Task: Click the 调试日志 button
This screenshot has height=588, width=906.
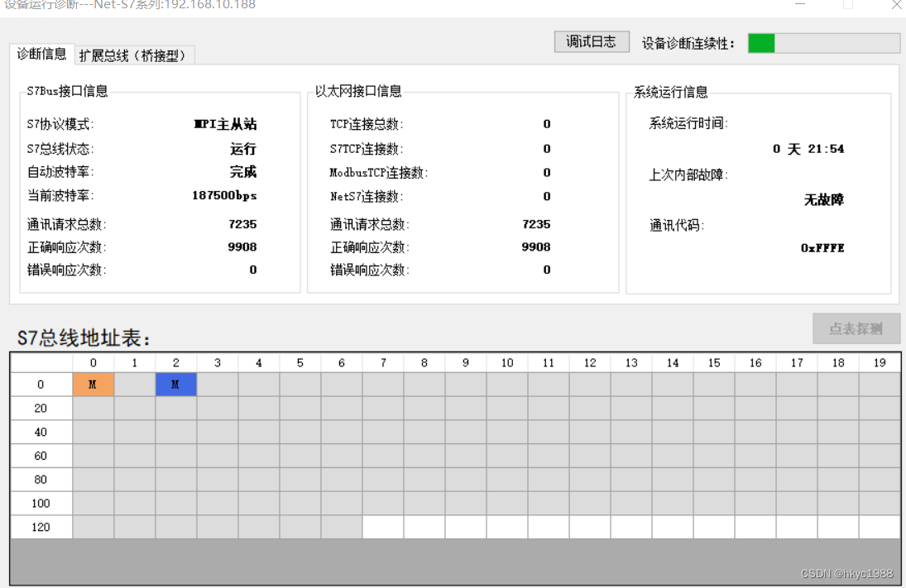Action: 591,41
